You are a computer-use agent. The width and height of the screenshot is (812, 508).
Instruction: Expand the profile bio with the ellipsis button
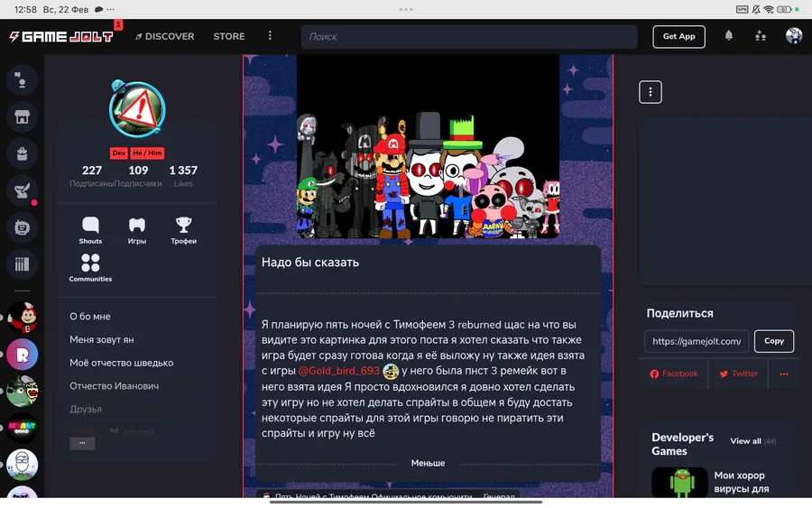tap(82, 443)
